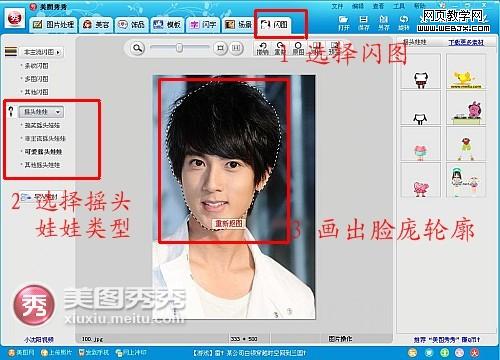Click the zoom slider handle
Image resolution: width=500 pixels, height=360 pixels.
179,48
